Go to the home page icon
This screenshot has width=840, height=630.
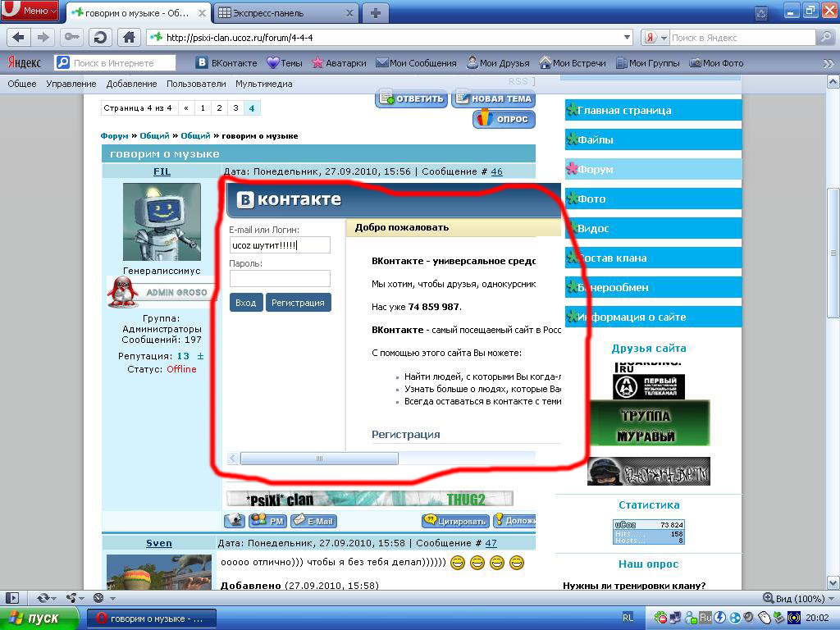[129, 38]
